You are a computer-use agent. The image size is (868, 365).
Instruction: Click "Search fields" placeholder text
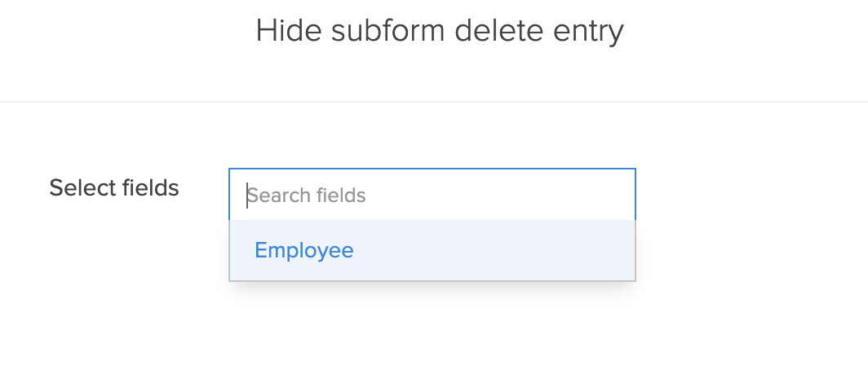tap(307, 196)
